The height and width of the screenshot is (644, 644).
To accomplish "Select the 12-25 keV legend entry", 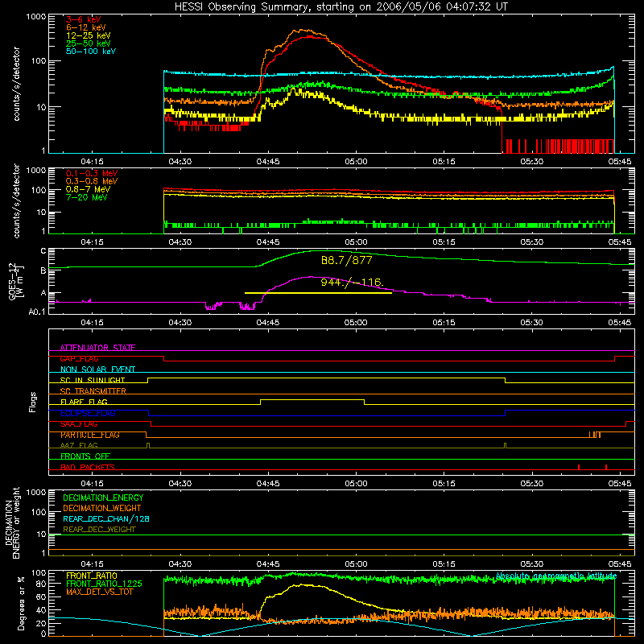I will (x=89, y=35).
